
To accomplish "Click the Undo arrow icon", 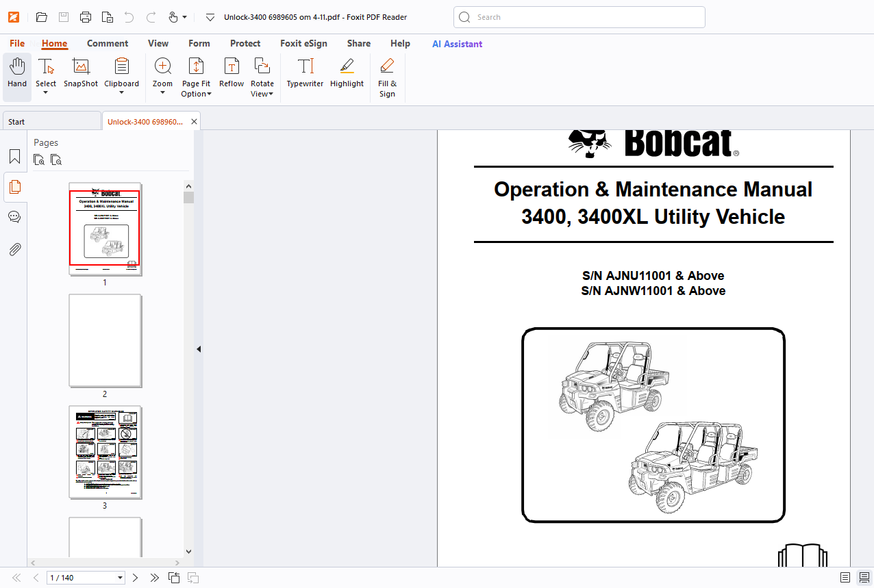I will 129,17.
